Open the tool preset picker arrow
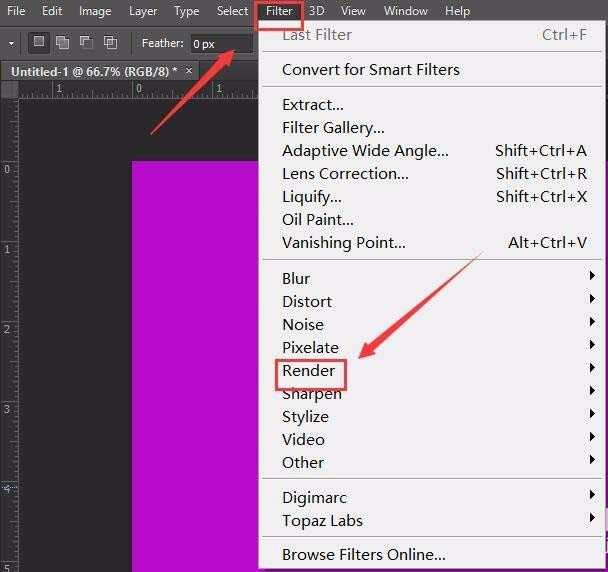 point(11,44)
